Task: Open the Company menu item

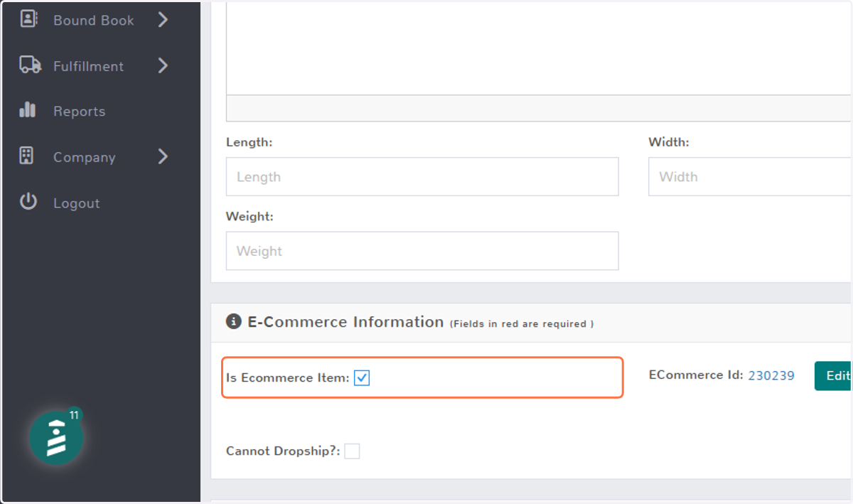Action: (84, 158)
